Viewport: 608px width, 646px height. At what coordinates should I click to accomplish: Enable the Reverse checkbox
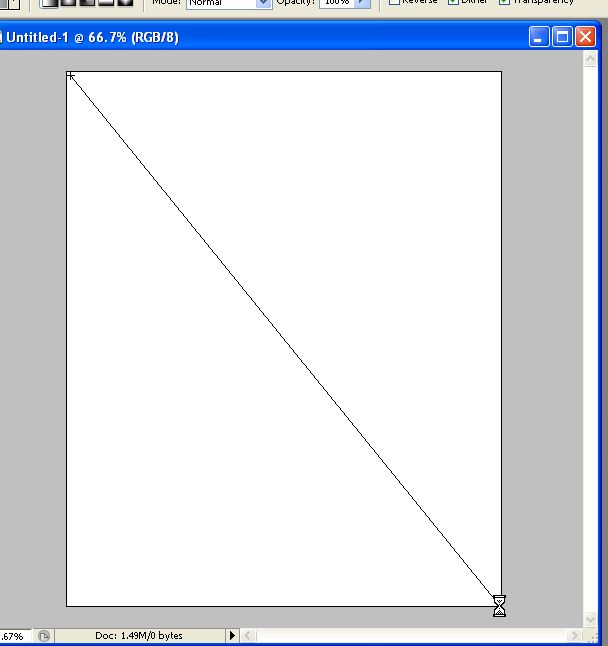pos(394,1)
